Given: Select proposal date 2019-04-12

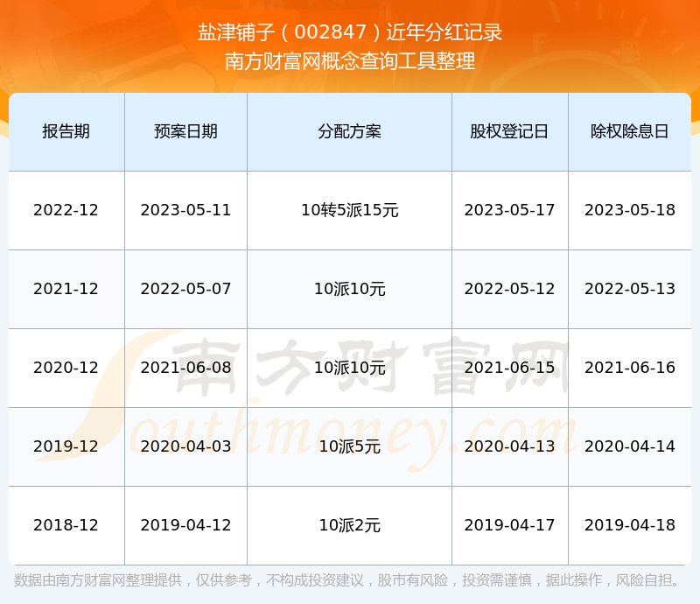Looking at the screenshot, I should 185,525.
